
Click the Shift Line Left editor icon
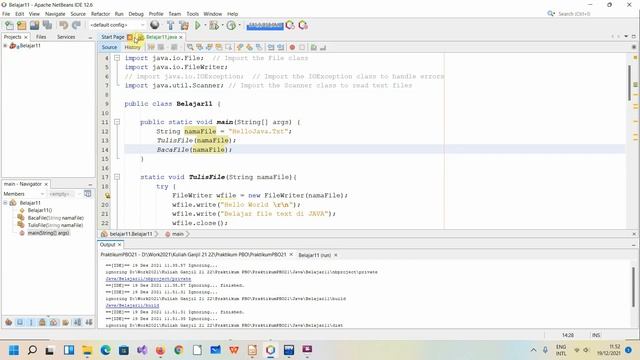coord(271,47)
